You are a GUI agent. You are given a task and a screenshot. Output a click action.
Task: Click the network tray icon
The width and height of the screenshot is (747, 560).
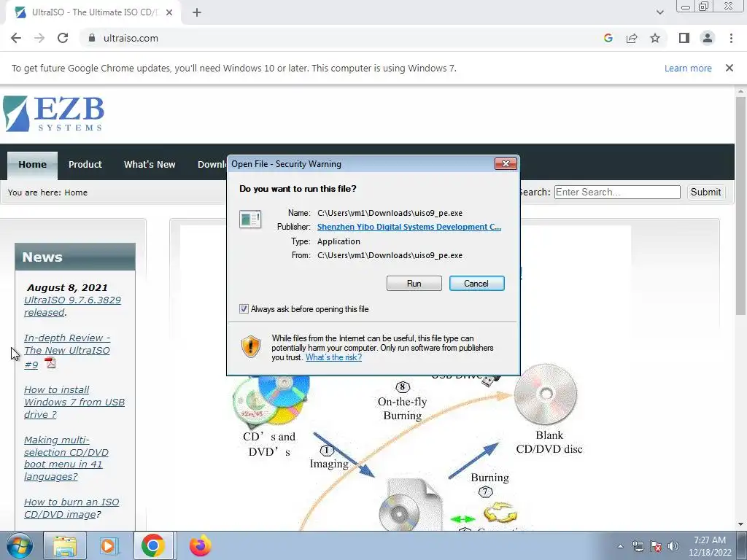point(638,546)
